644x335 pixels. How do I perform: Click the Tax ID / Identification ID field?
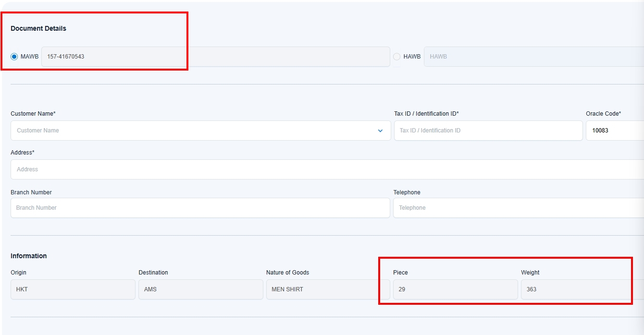pyautogui.click(x=488, y=131)
